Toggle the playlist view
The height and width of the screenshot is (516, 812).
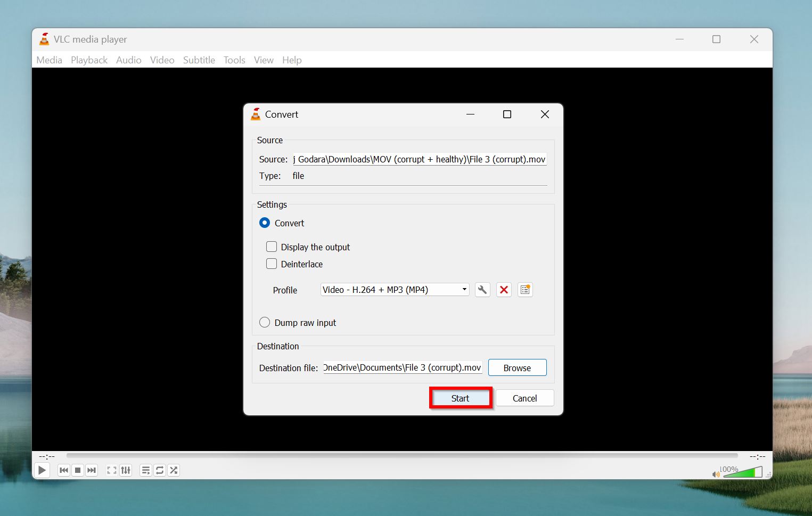pos(145,470)
